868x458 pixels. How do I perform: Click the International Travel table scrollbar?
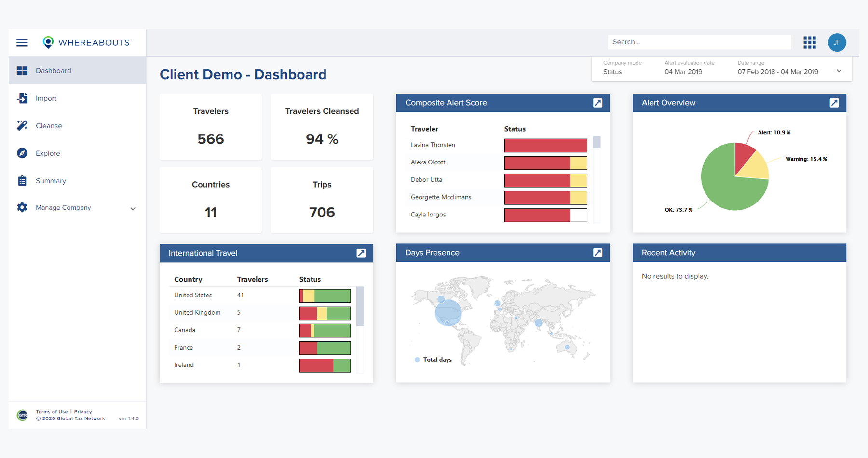coord(360,307)
